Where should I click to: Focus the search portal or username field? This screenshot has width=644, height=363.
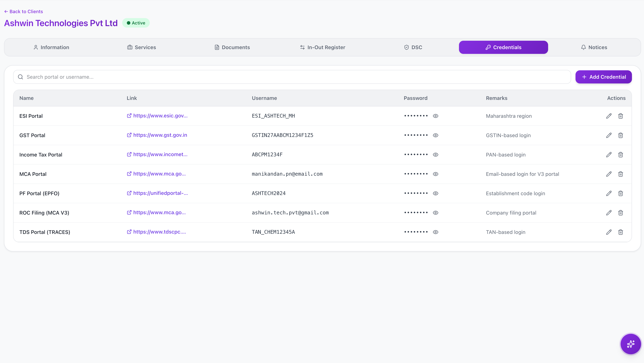tap(292, 77)
